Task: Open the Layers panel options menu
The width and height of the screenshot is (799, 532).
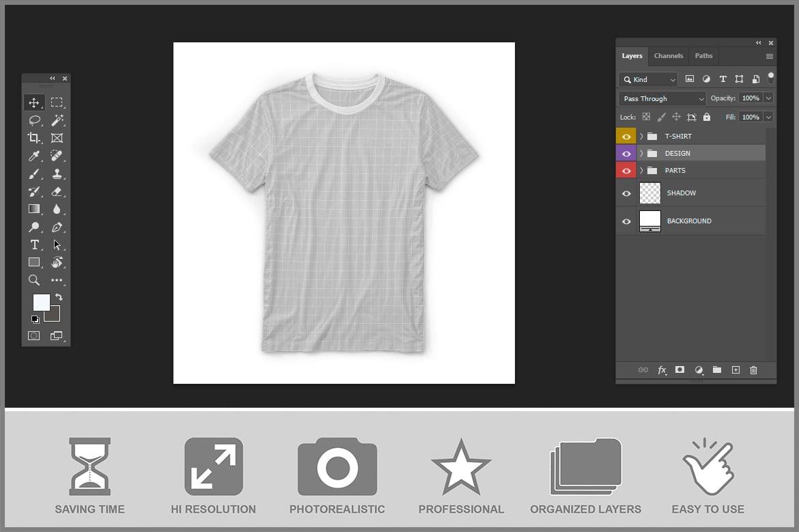Action: coord(770,56)
